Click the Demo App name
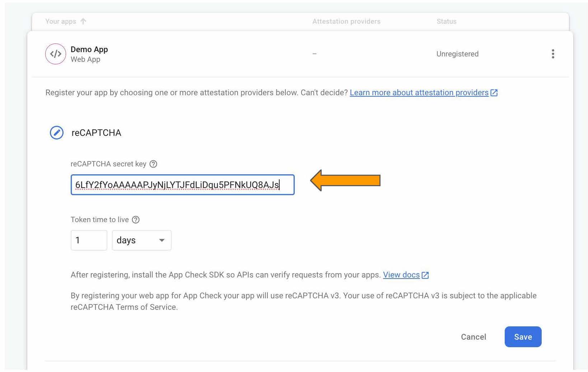 pos(89,49)
